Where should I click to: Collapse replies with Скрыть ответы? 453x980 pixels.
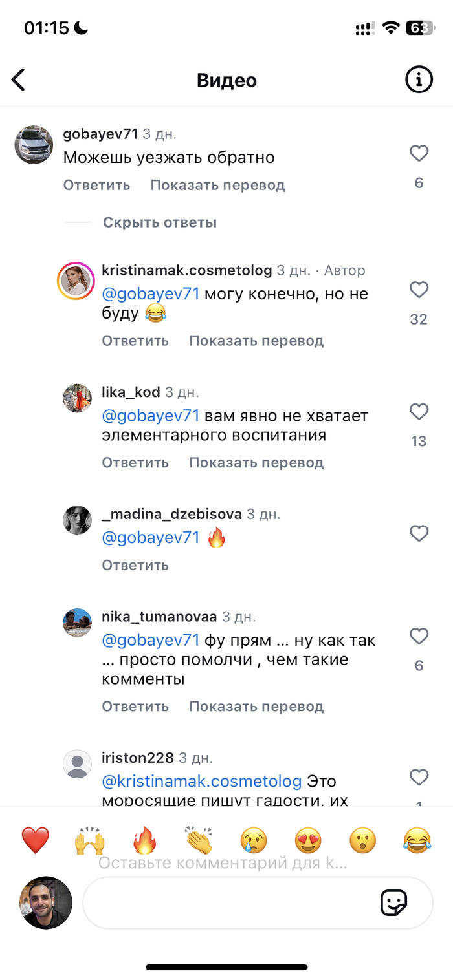pyautogui.click(x=159, y=223)
